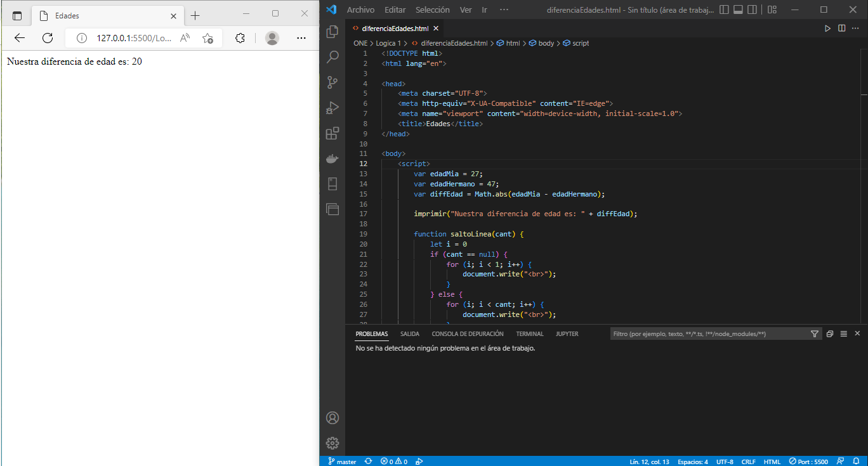This screenshot has height=466, width=868.
Task: Open the Ver menu
Action: (466, 10)
